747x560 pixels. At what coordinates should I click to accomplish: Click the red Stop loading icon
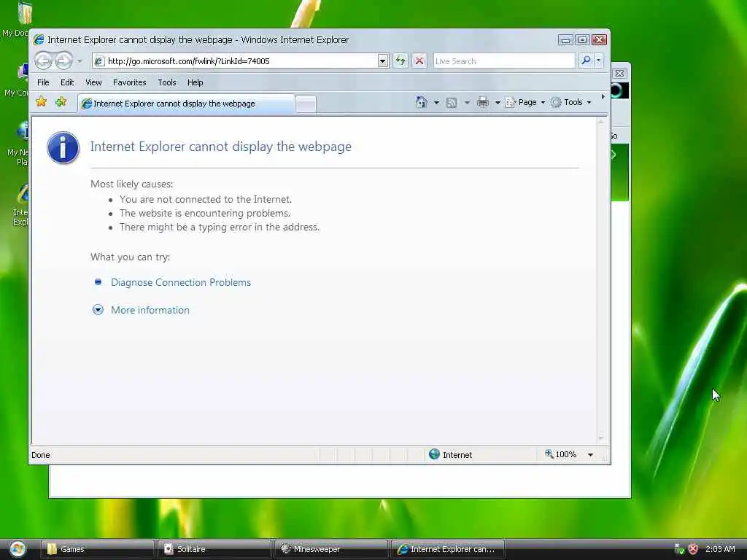(419, 61)
